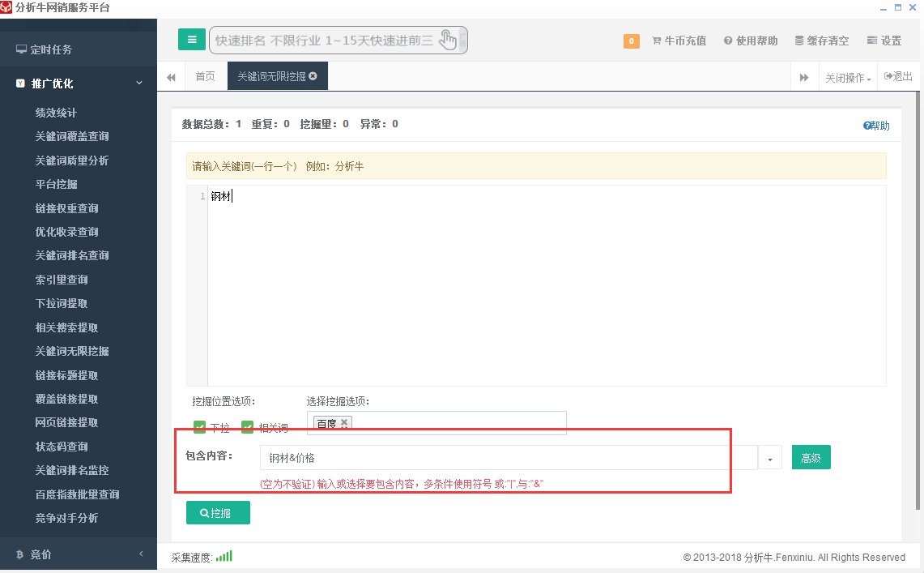
Task: Open the 设置 settings panel
Action: coord(884,41)
